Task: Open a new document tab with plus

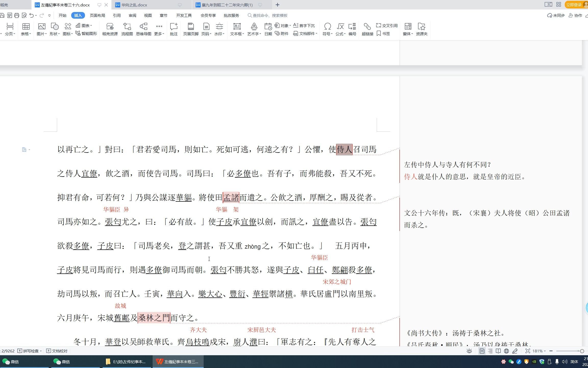Action: (278, 5)
